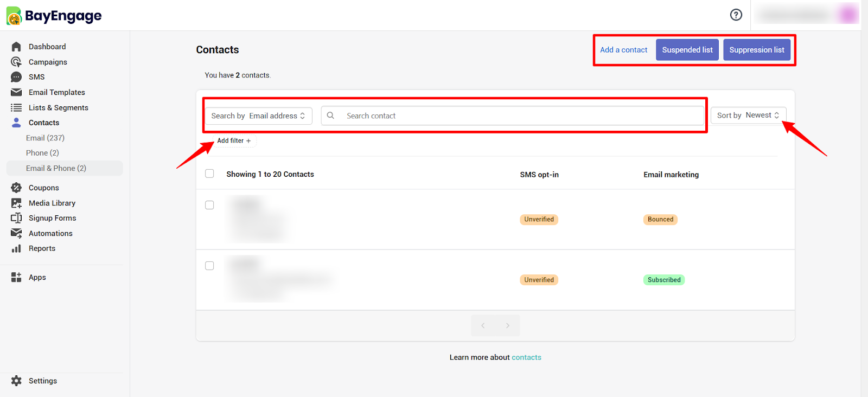Image resolution: width=868 pixels, height=397 pixels.
Task: Check the first contact's checkbox
Action: click(x=209, y=205)
